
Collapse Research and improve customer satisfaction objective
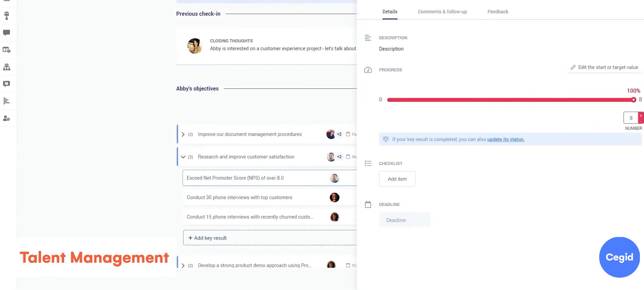(x=183, y=157)
